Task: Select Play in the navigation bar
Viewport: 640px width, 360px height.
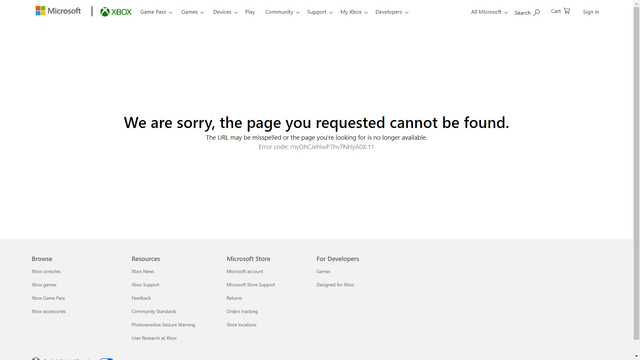Action: 250,12
